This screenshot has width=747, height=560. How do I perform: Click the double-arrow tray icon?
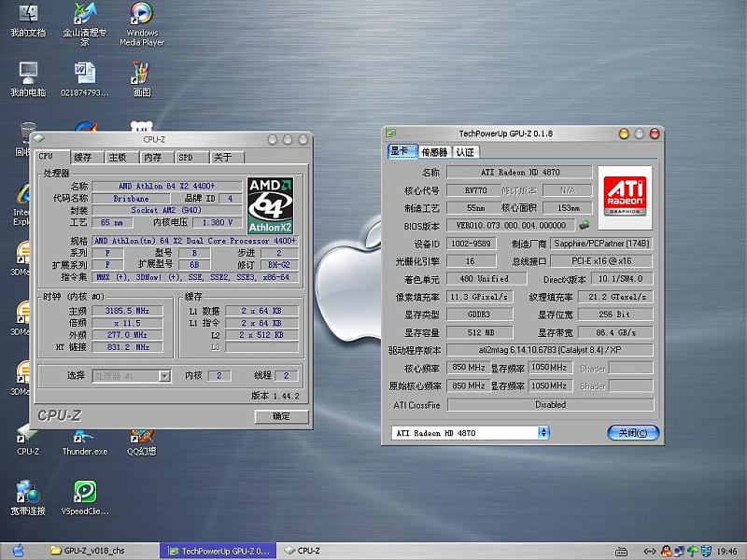pyautogui.click(x=649, y=552)
